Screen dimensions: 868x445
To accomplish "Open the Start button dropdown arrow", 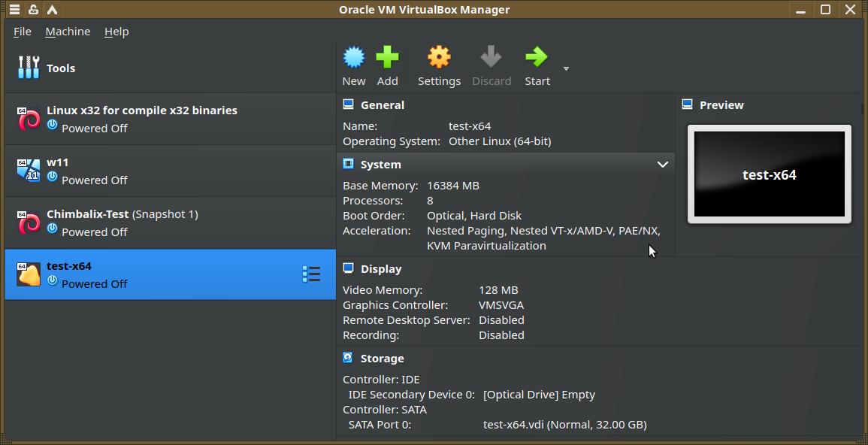I will click(566, 68).
